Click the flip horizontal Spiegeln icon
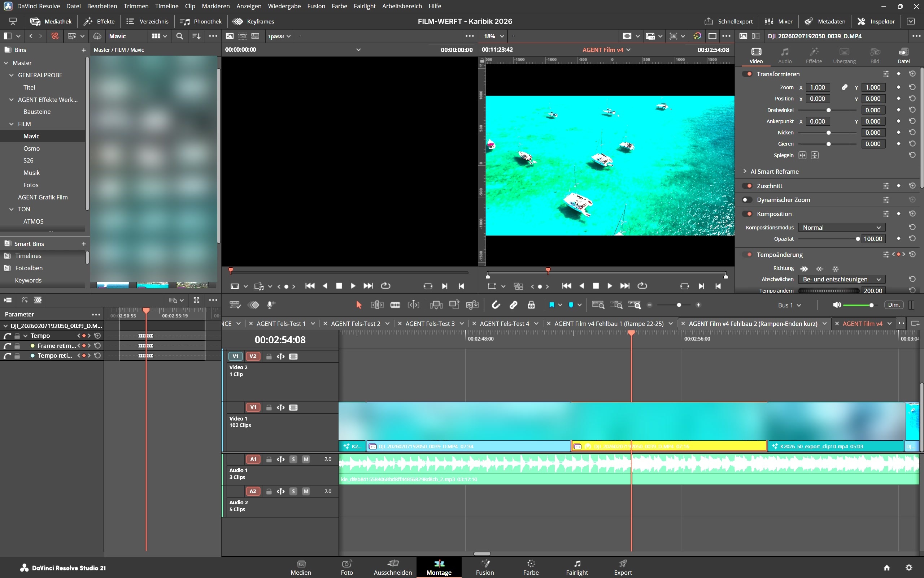This screenshot has height=578, width=924. [802, 155]
